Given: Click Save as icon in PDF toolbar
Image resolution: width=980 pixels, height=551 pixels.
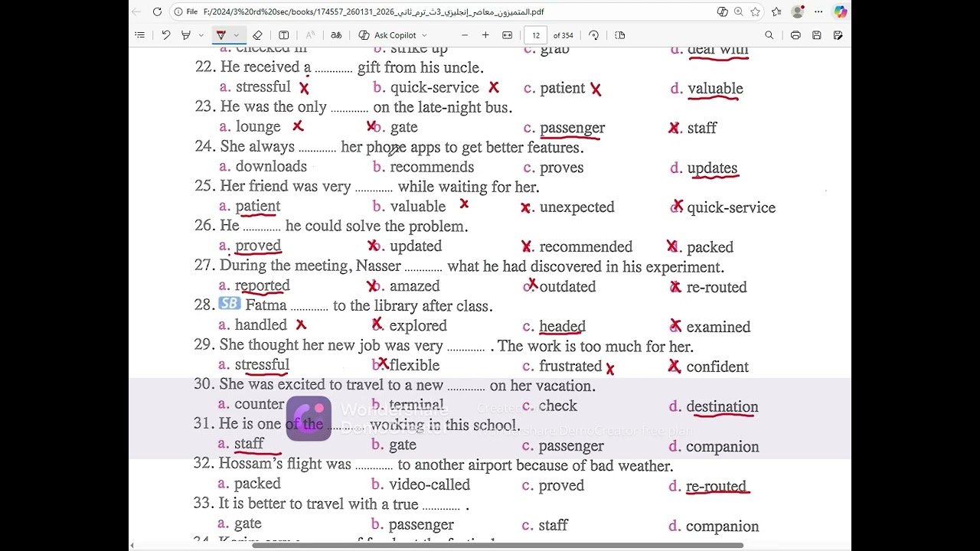Looking at the screenshot, I should 838,35.
